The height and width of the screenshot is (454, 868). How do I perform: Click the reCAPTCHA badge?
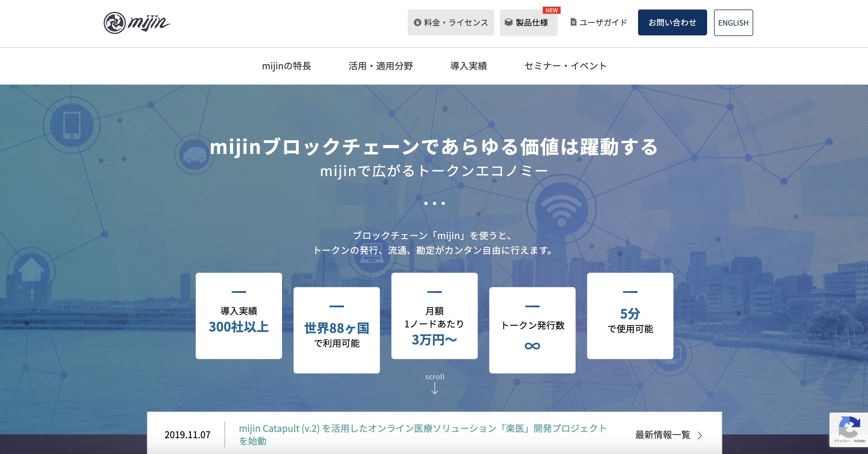point(848,430)
